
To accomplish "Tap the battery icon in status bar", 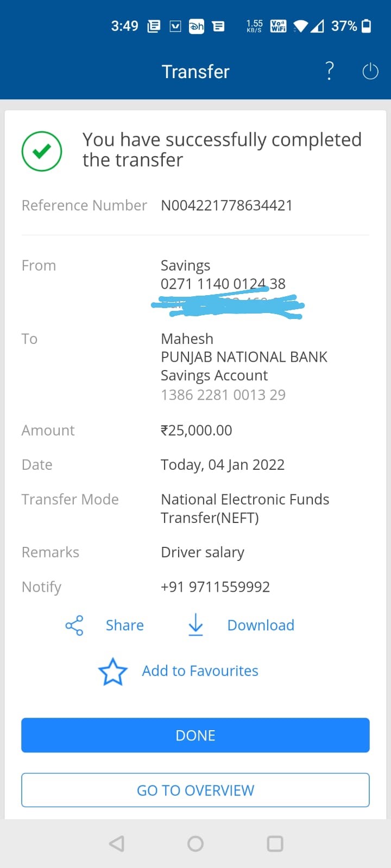I will click(367, 26).
